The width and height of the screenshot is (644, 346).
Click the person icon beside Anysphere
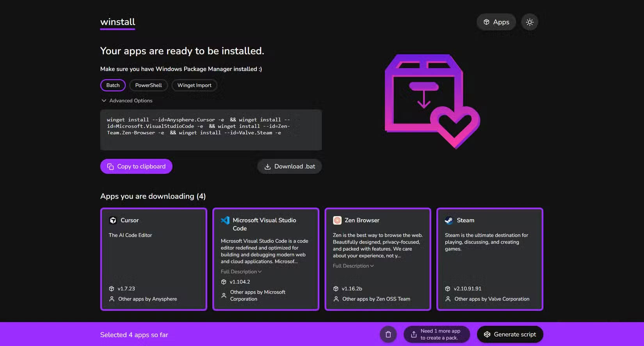(x=112, y=299)
